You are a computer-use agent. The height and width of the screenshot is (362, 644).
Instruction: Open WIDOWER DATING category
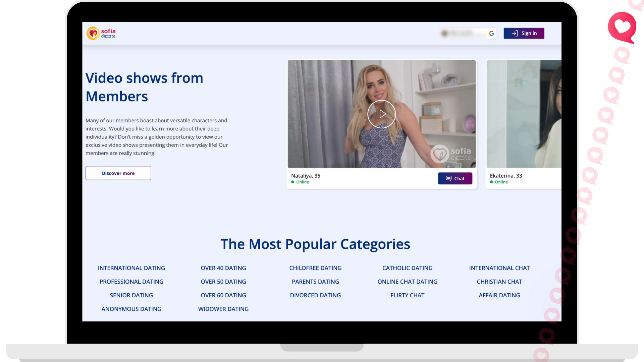(x=223, y=309)
